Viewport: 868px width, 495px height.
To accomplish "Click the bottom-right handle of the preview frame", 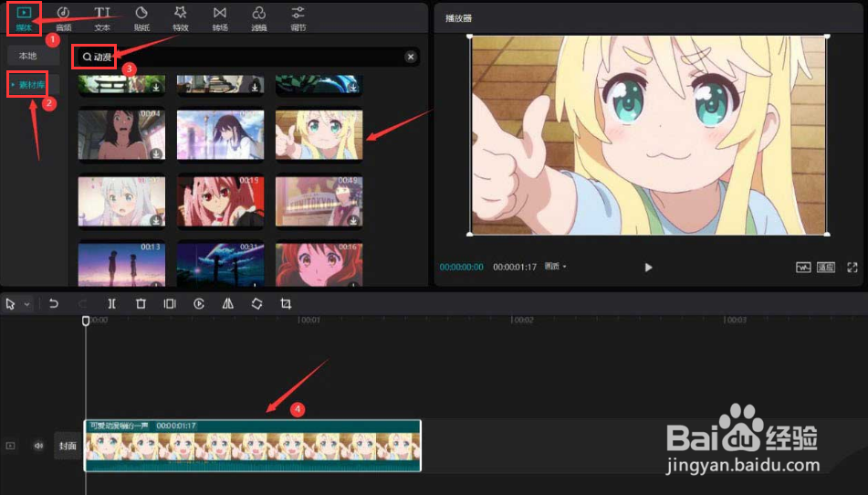I will point(827,234).
